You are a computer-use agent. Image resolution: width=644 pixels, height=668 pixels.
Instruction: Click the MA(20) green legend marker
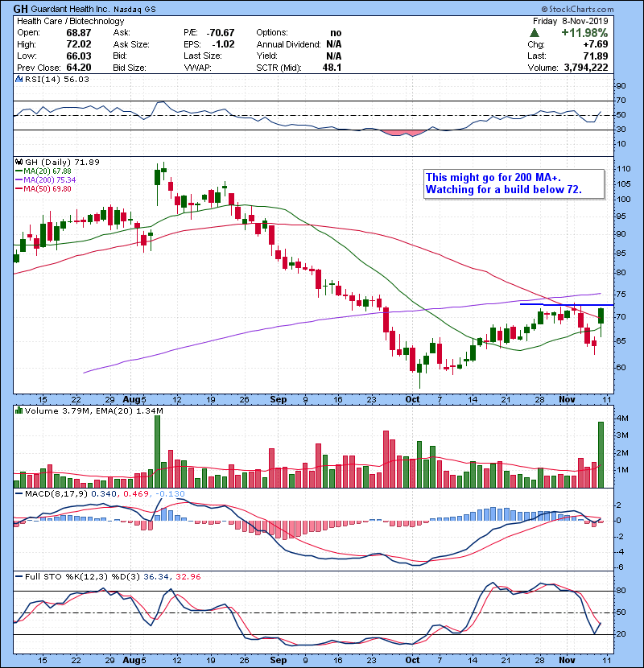(18, 171)
